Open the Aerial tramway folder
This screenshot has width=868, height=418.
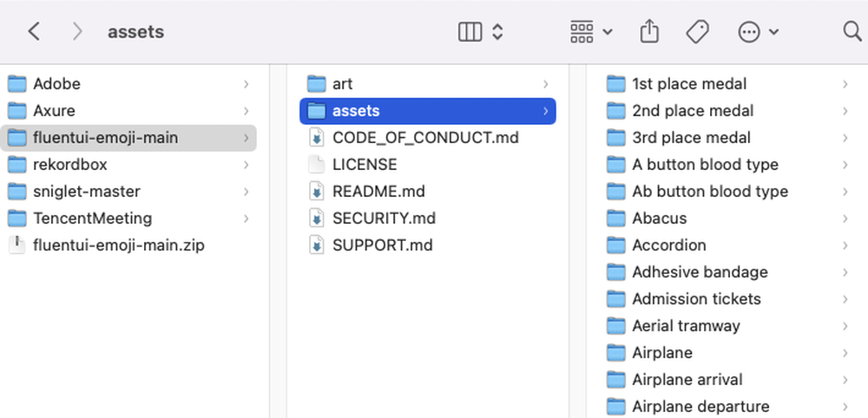coord(727,326)
